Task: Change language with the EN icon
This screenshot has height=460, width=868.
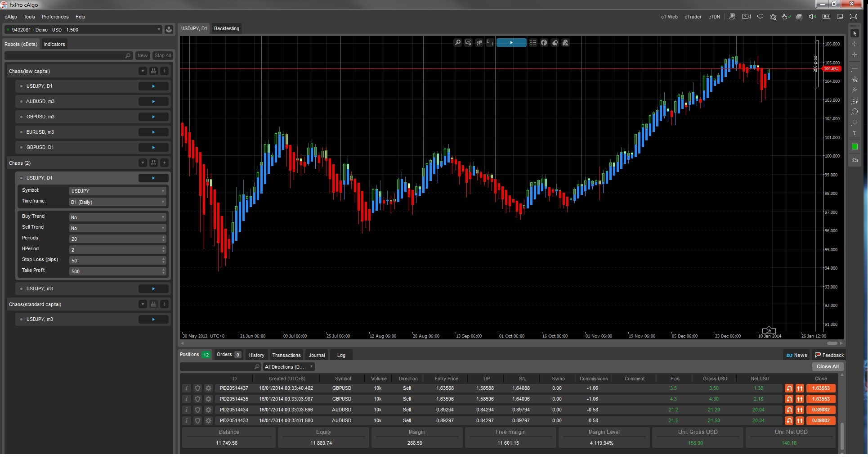Action: click(x=826, y=17)
